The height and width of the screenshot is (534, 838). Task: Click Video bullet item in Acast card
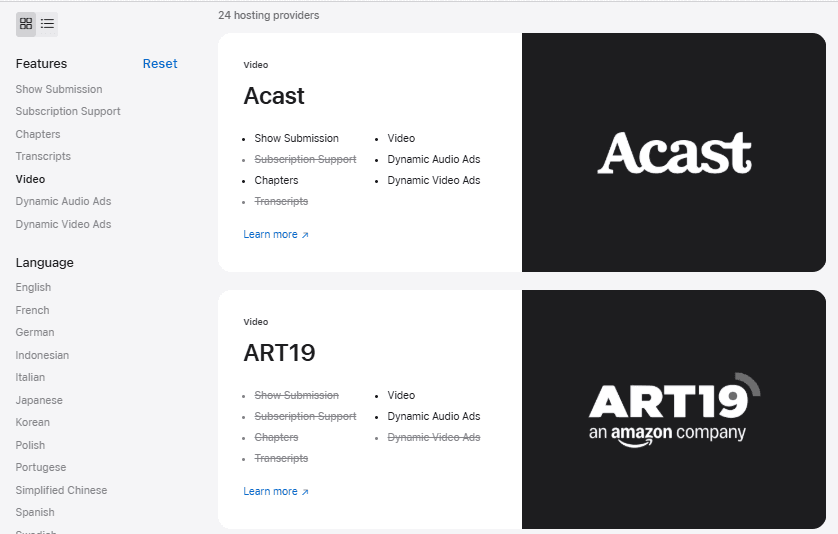401,138
